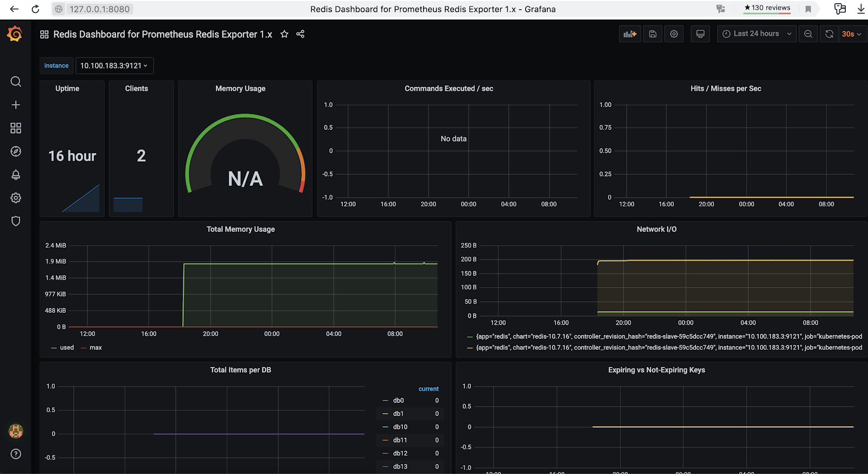868x474 pixels.
Task: Open Network I/O panel title menu
Action: coord(656,229)
